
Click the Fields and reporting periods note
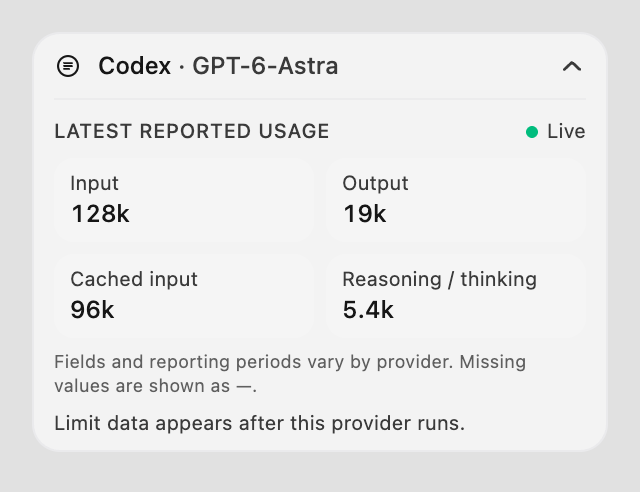click(x=290, y=374)
